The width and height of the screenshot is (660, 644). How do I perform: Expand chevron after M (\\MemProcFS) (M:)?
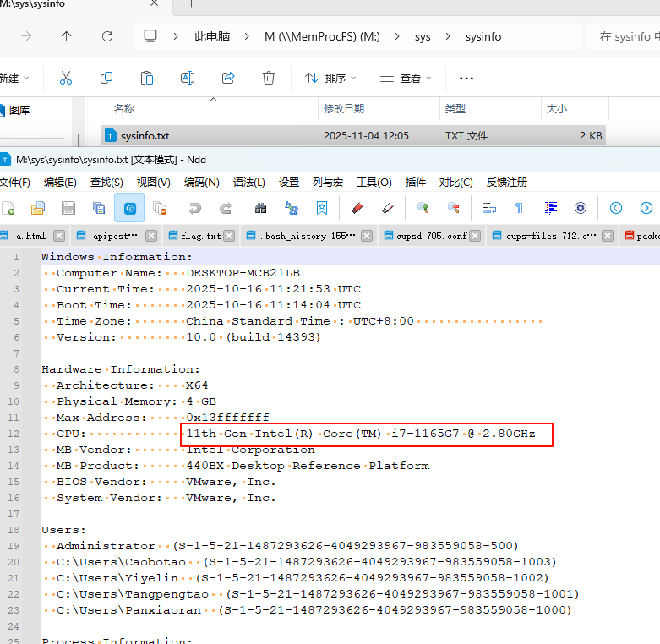(397, 36)
